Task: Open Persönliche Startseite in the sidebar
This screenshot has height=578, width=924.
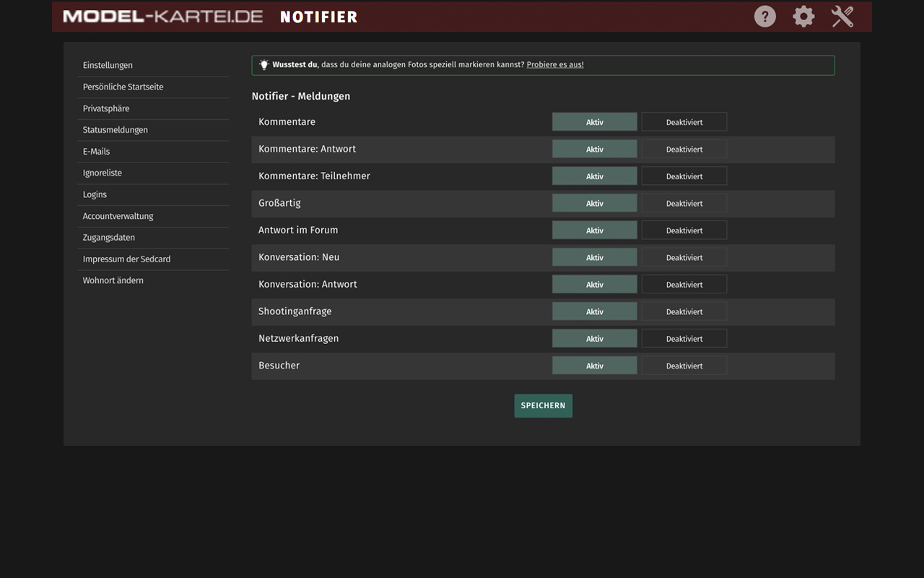Action: (153, 87)
